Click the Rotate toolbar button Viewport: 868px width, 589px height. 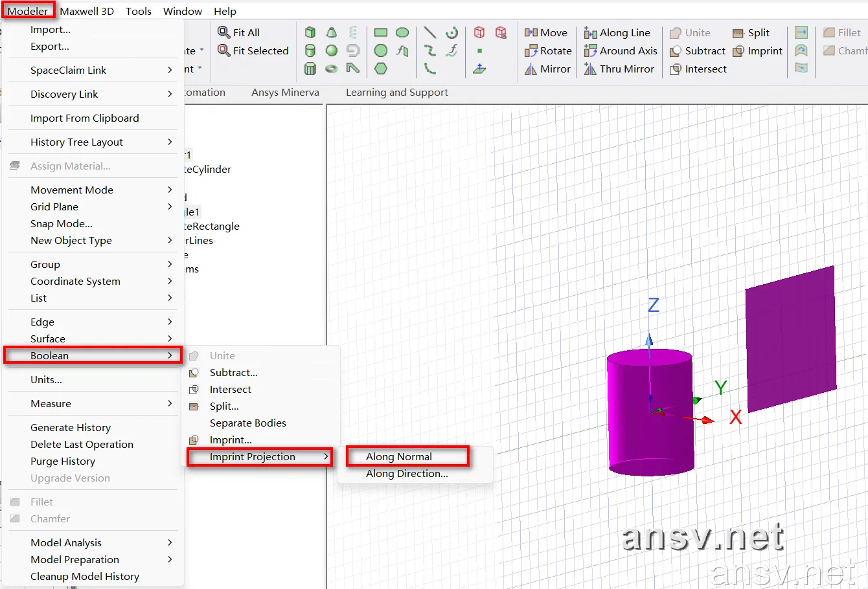tap(548, 50)
